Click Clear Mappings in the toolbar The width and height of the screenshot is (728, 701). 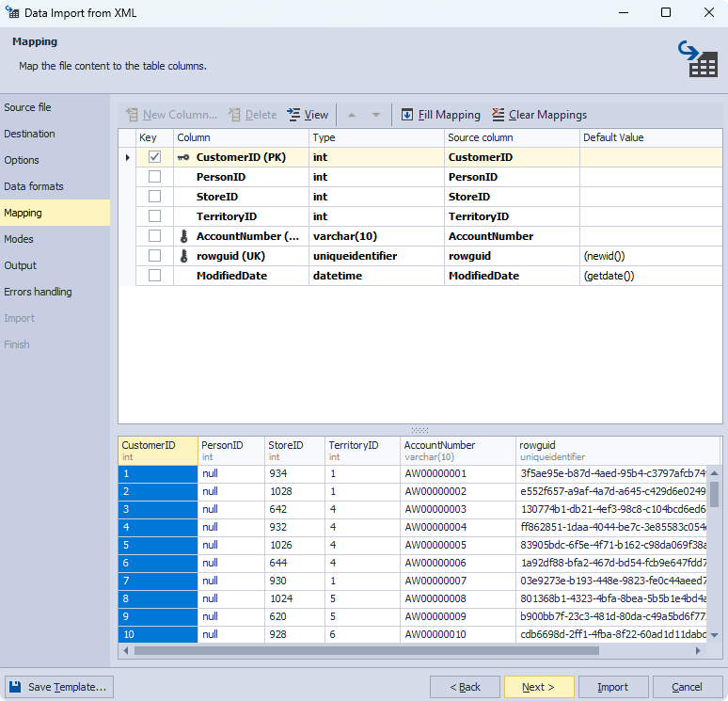point(540,115)
